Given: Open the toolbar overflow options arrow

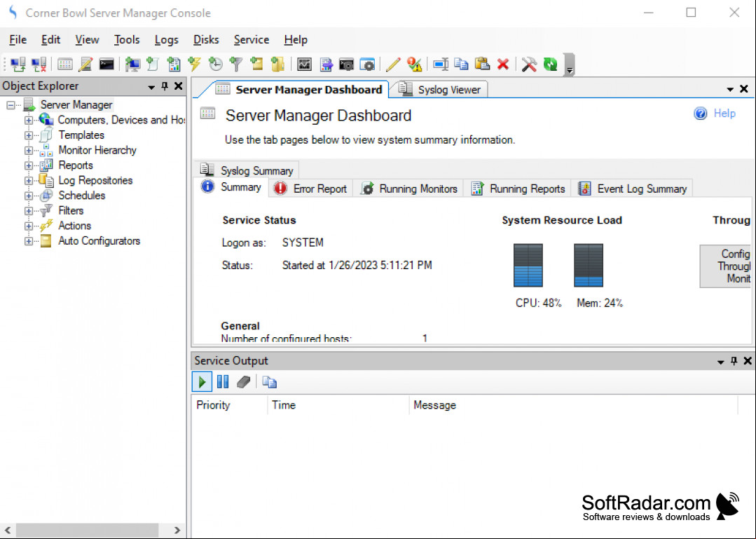Looking at the screenshot, I should (570, 65).
